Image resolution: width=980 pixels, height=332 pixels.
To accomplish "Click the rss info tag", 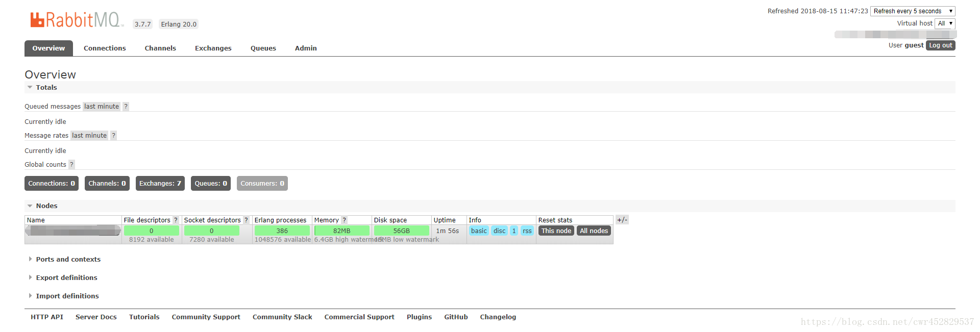I will pos(527,231).
